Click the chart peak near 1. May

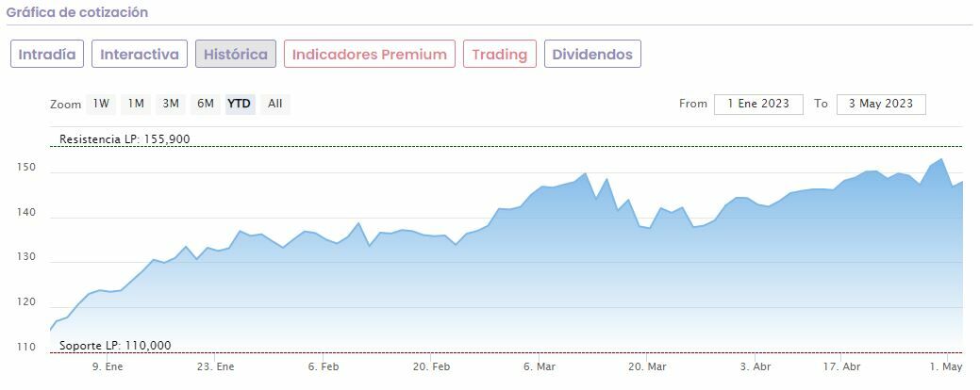pyautogui.click(x=941, y=159)
